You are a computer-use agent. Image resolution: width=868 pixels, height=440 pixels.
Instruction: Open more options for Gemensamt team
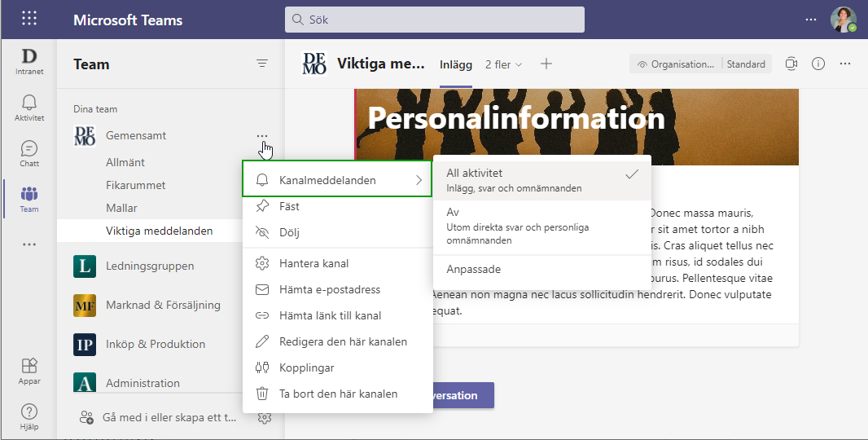click(261, 135)
